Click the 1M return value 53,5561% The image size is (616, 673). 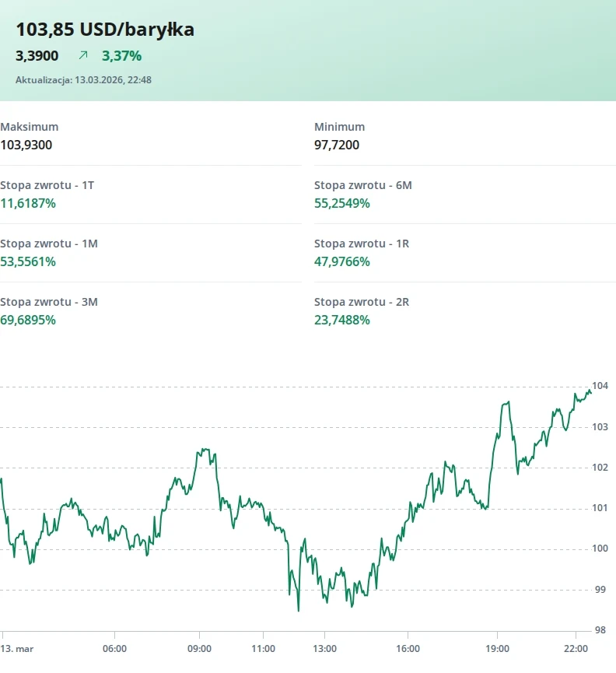point(28,261)
